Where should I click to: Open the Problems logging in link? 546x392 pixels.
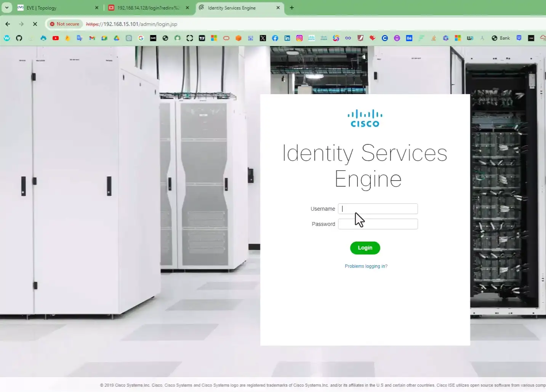click(x=366, y=266)
